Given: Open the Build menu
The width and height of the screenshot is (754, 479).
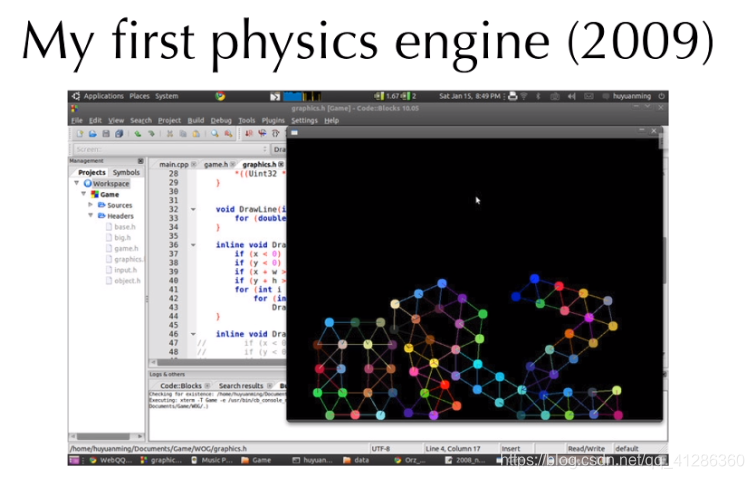Looking at the screenshot, I should point(196,120).
